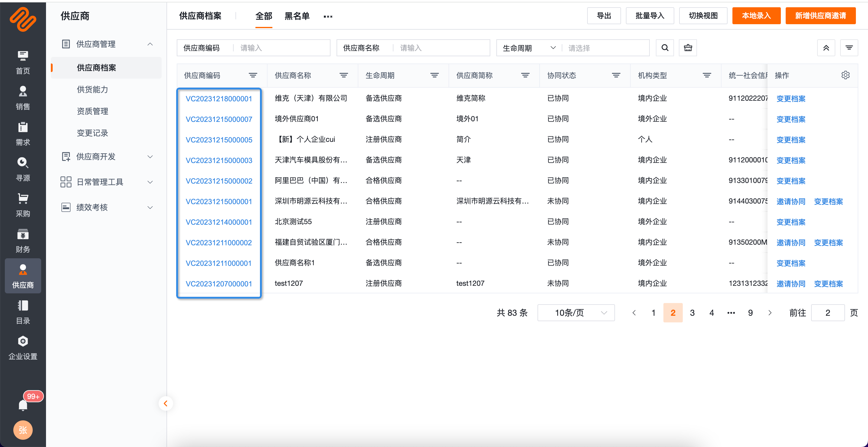Open the 销售 sales sidebar icon
The height and width of the screenshot is (447, 868).
23,98
